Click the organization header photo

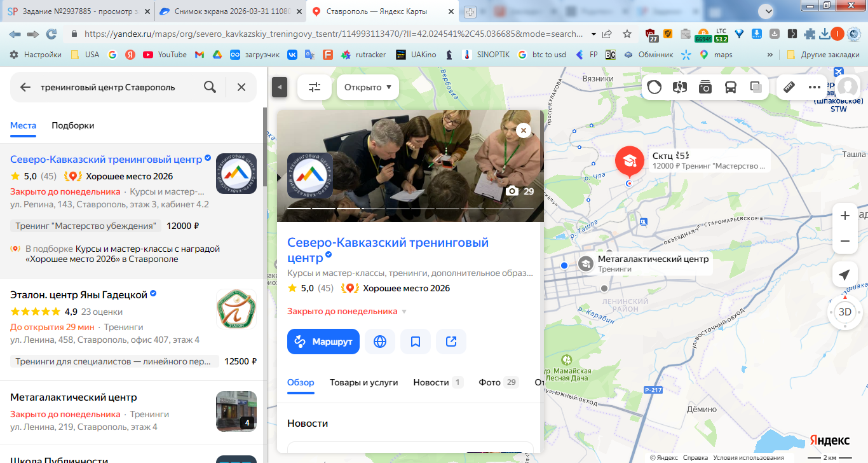point(410,166)
